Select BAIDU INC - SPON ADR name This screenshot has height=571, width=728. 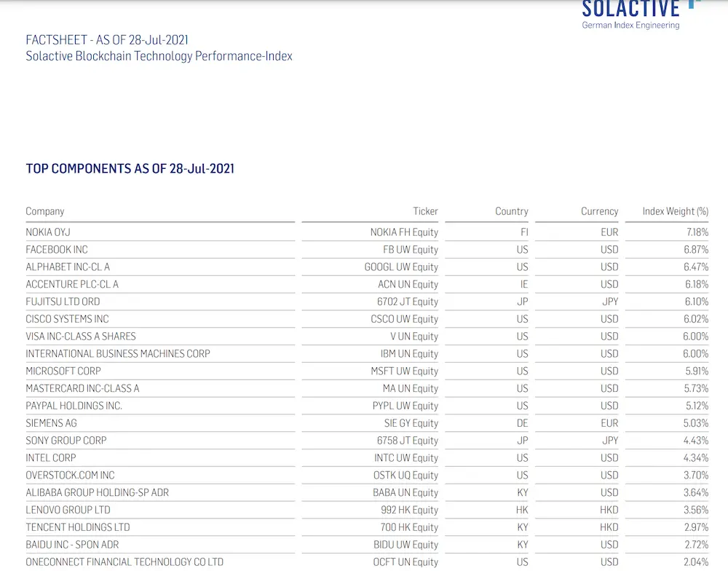[x=72, y=545]
